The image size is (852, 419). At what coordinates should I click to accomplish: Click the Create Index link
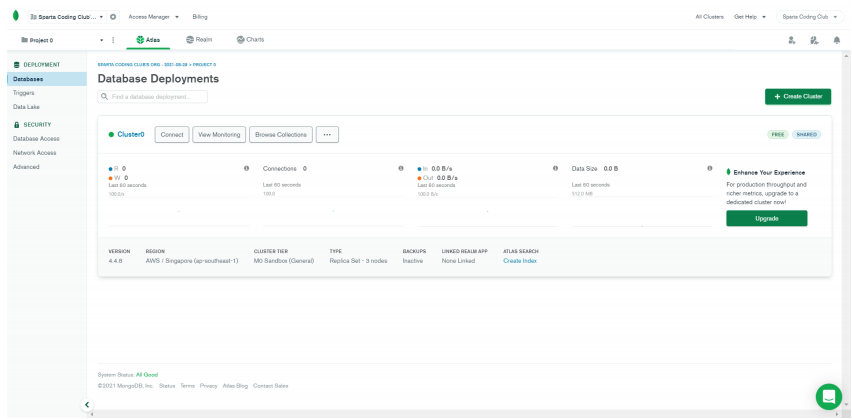[x=520, y=261]
